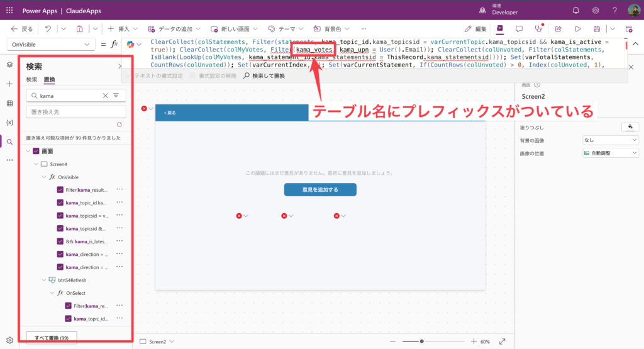Preview the app with the Play icon
644x349 pixels.
577,29
